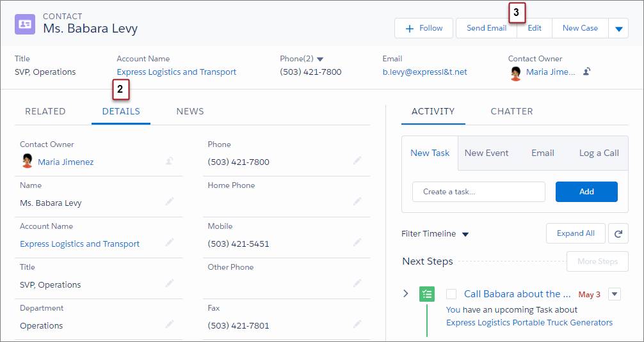
Task: Edit the Account Name field via pencil icon
Action: [170, 242]
